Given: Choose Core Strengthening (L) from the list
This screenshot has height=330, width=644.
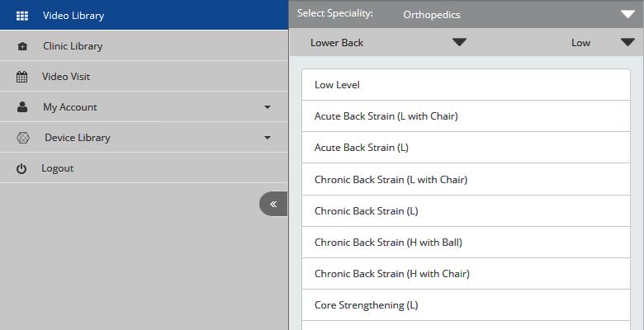Looking at the screenshot, I should (466, 305).
